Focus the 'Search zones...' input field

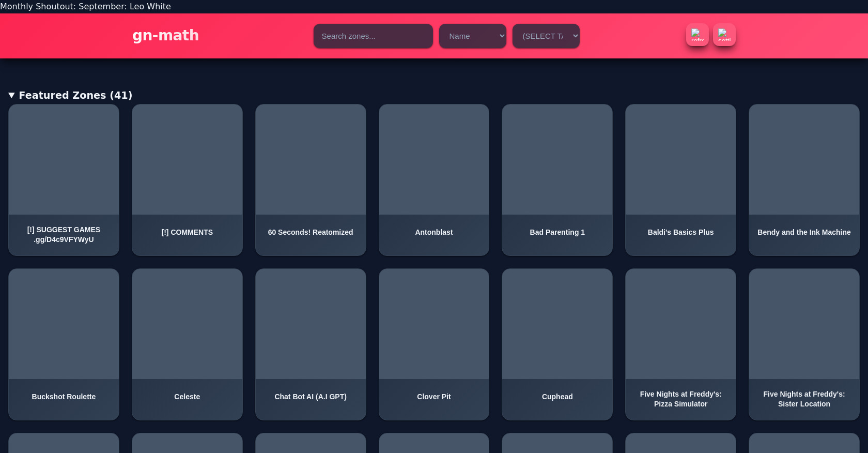click(373, 36)
